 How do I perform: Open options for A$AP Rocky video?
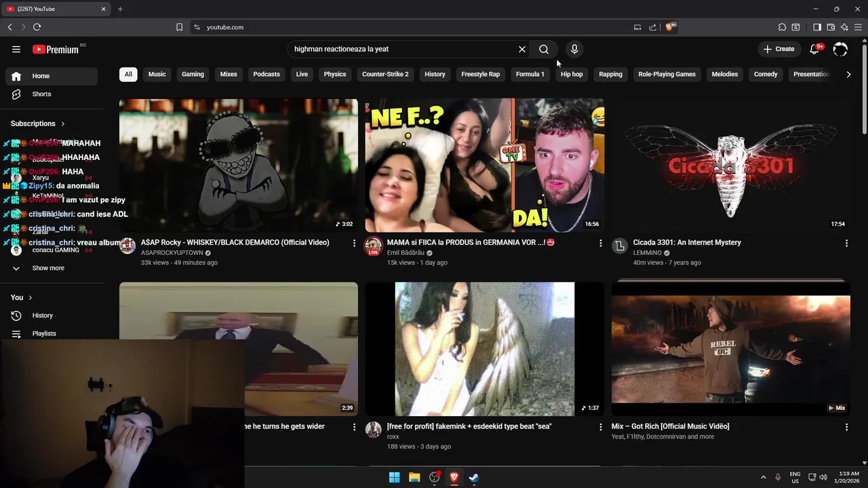pos(354,243)
